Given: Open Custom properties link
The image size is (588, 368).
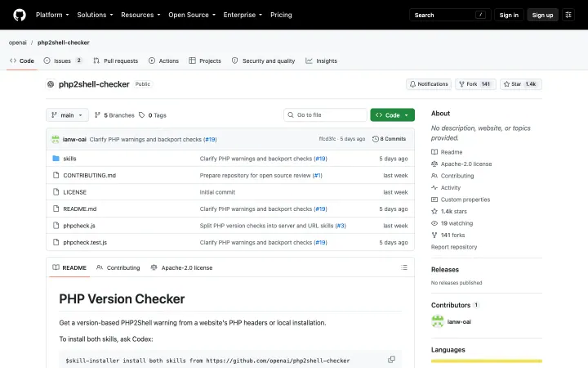Looking at the screenshot, I should tap(461, 200).
